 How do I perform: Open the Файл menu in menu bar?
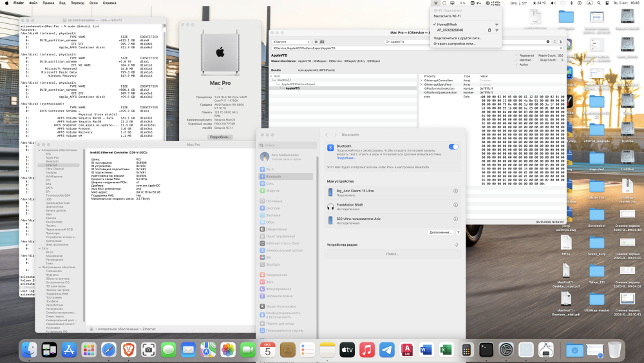tap(33, 3)
